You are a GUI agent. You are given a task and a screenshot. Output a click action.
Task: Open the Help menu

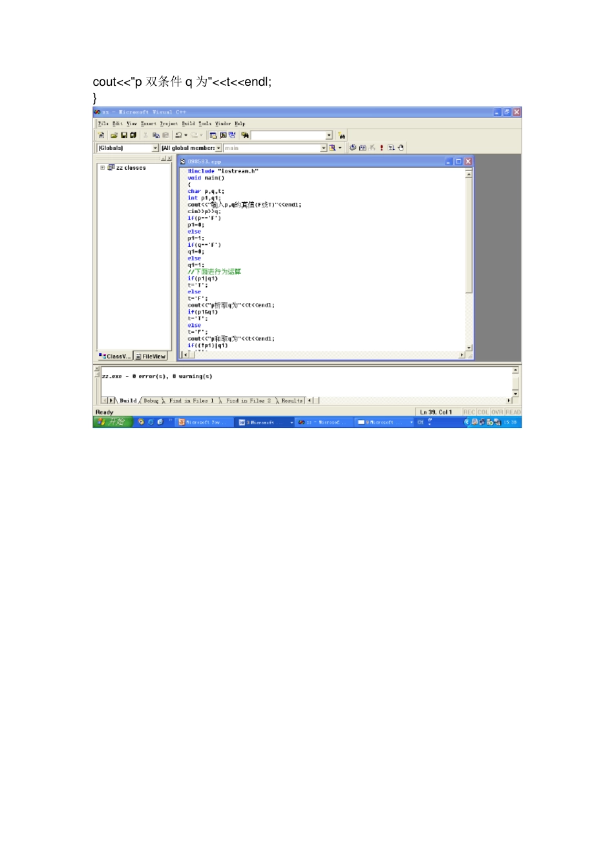click(240, 123)
